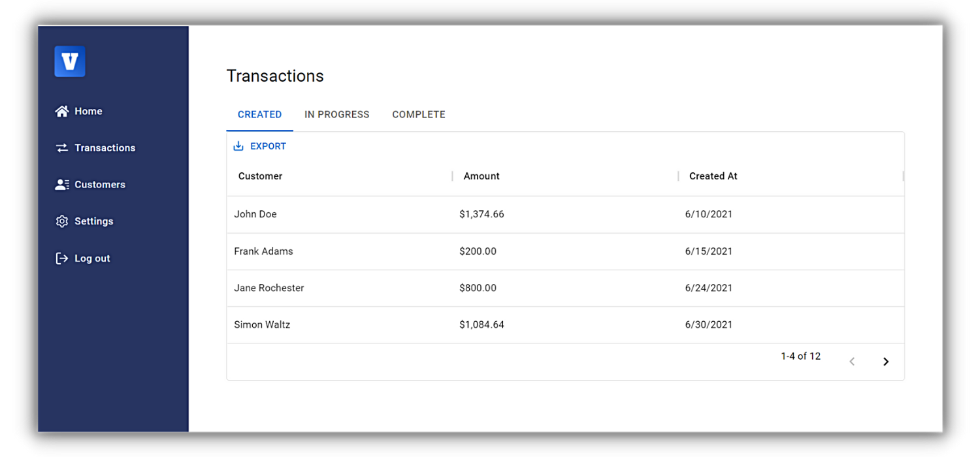Open the Customers page link
Image resolution: width=980 pixels, height=457 pixels.
[99, 185]
